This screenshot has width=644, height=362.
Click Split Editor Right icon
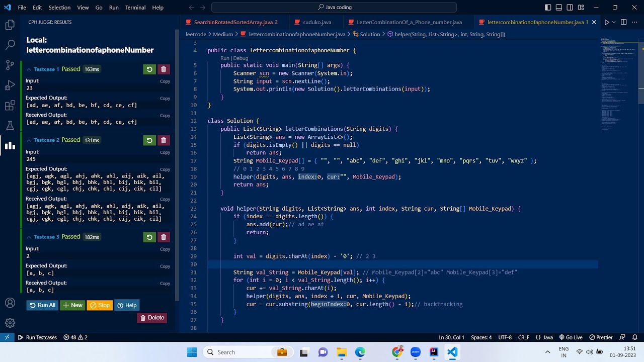click(x=624, y=22)
